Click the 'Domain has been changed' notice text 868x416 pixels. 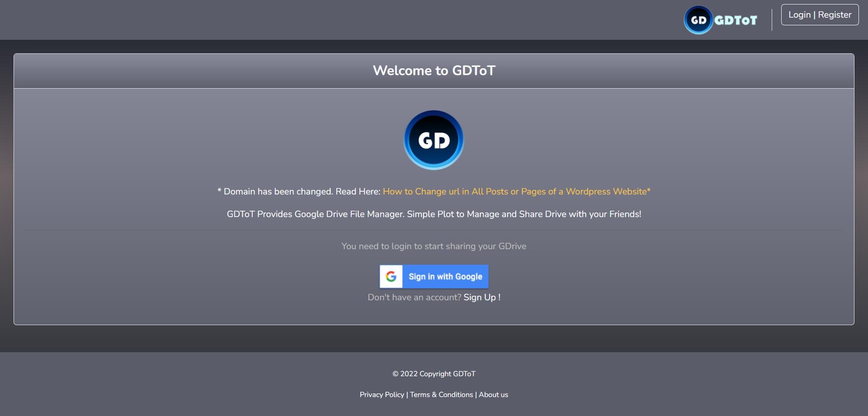[x=299, y=191]
